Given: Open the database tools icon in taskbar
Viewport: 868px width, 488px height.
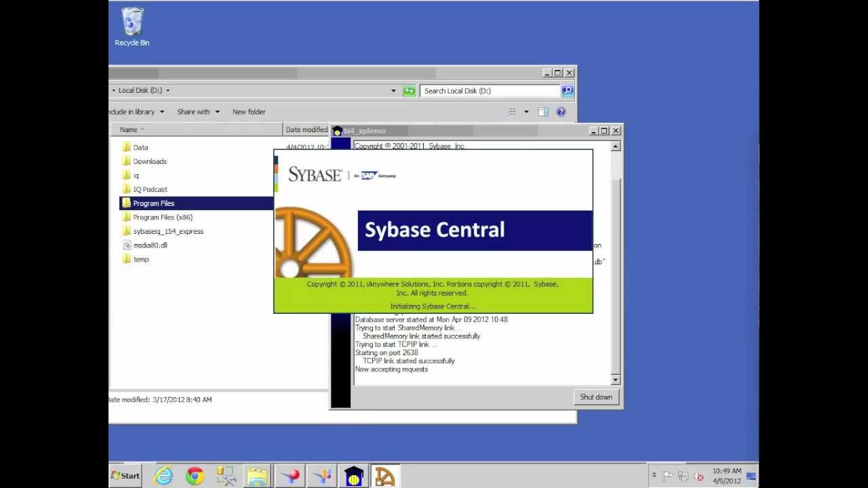Looking at the screenshot, I should (x=226, y=476).
